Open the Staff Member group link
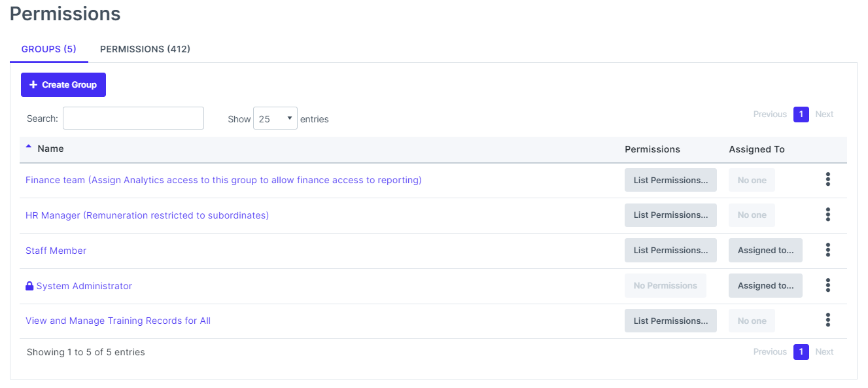868x388 pixels. point(56,250)
